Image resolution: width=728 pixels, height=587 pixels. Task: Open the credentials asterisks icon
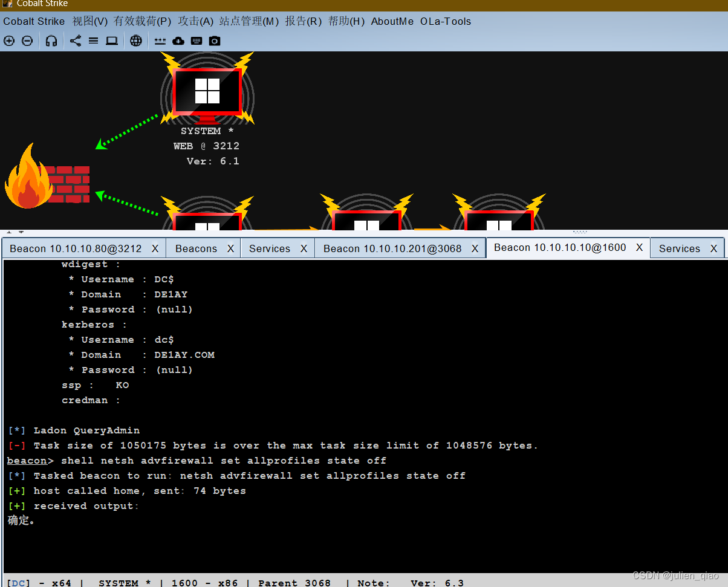click(160, 41)
